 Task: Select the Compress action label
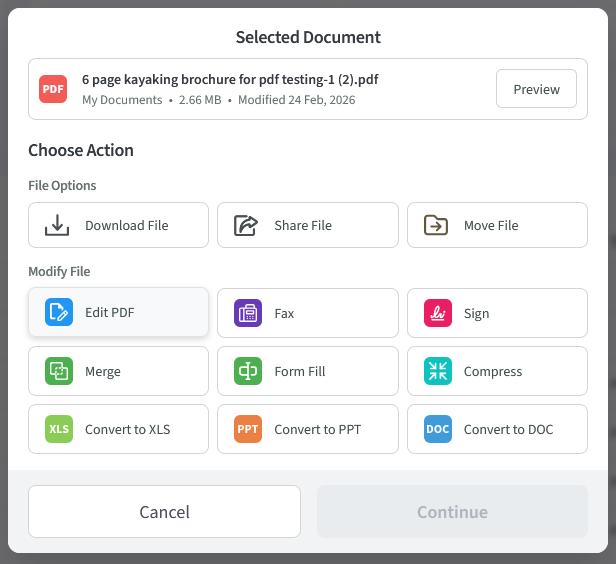[x=492, y=371]
